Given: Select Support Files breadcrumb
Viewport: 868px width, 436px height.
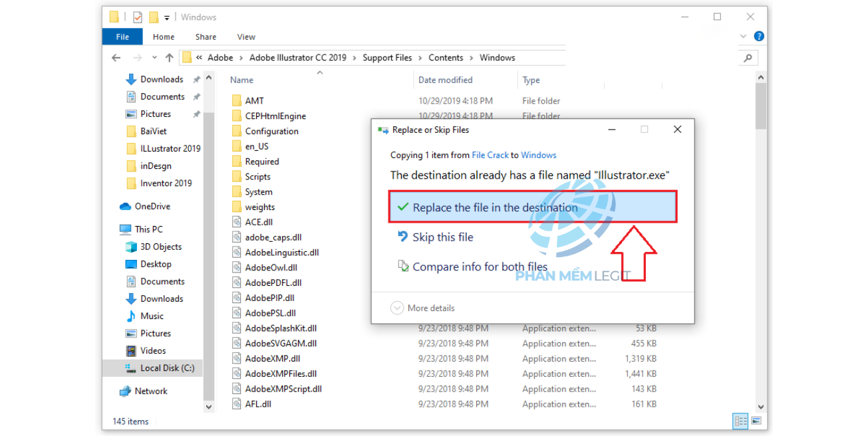Looking at the screenshot, I should (387, 58).
